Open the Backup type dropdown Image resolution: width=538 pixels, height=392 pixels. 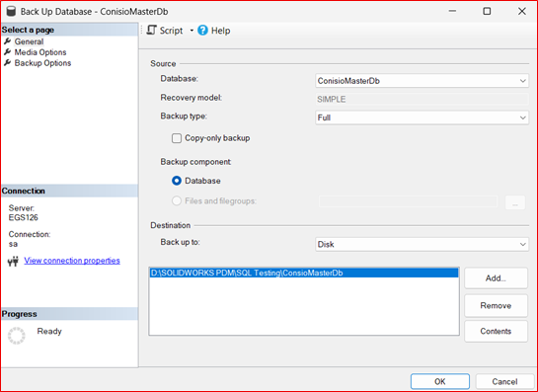tap(422, 118)
